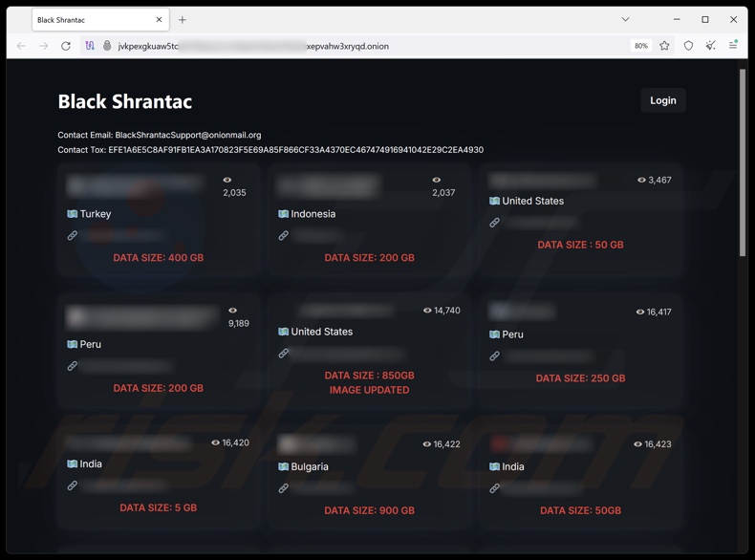This screenshot has height=560, width=755.
Task: Click the New Identity broom icon
Action: tap(711, 46)
